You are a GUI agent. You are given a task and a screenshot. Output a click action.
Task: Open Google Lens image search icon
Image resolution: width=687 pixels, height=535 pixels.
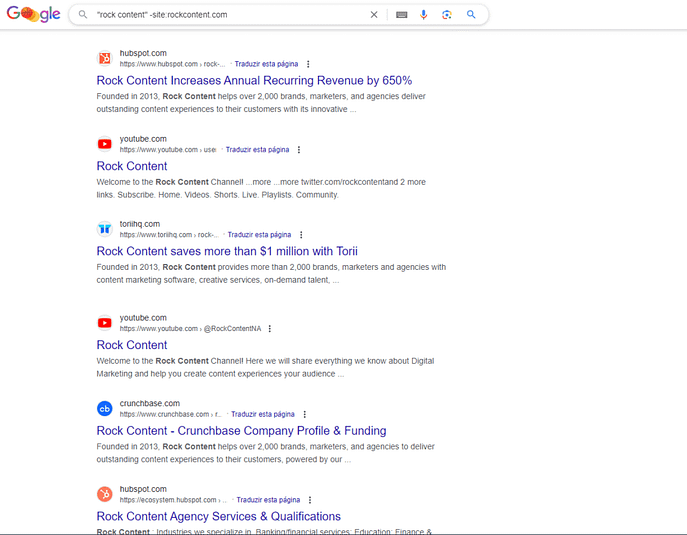[447, 15]
